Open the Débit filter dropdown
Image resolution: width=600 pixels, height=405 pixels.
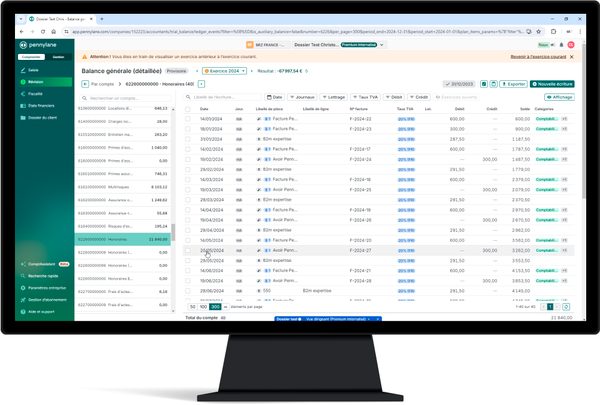click(394, 97)
